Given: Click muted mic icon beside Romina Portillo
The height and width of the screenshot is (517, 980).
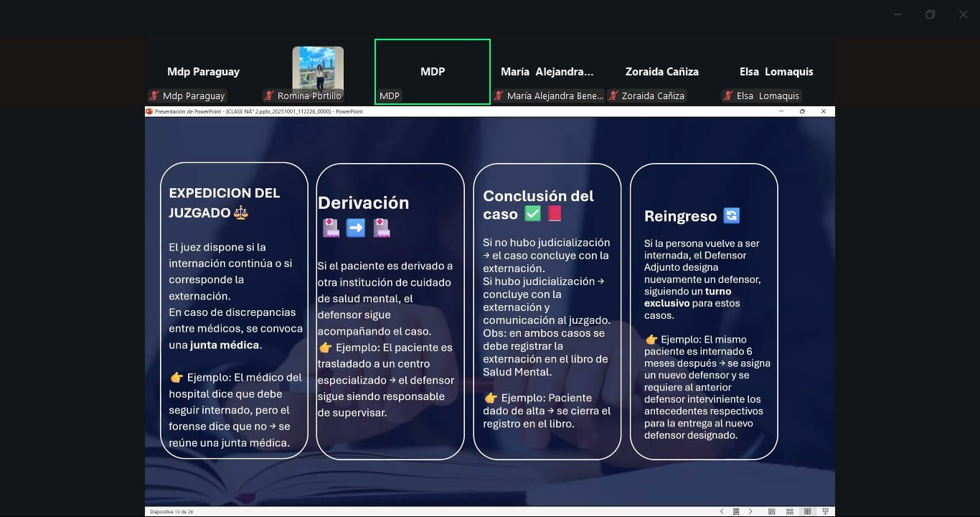Looking at the screenshot, I should tap(269, 96).
